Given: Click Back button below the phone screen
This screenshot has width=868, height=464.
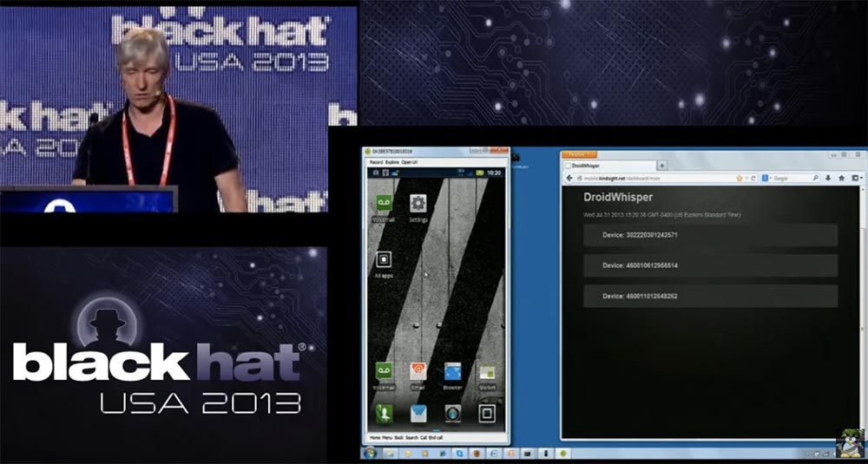Looking at the screenshot, I should point(399,437).
